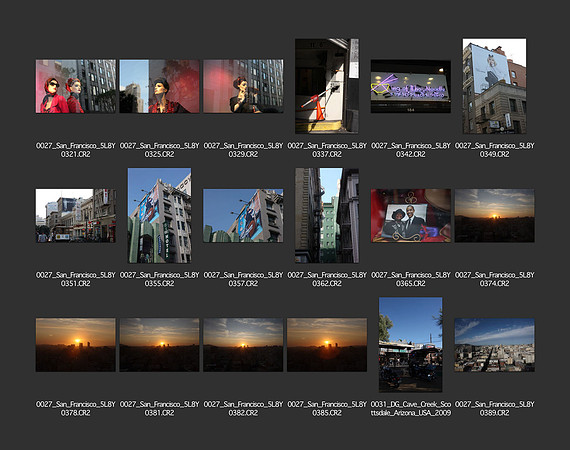This screenshot has width=570, height=450.
Task: Click filename label ending 0329.CR2
Action: (243, 150)
